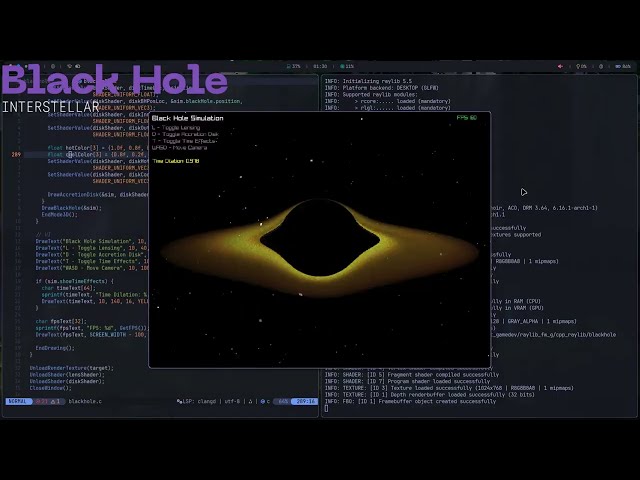Click the c filetype icon in statusline
640x480 pixels.
coord(265,401)
